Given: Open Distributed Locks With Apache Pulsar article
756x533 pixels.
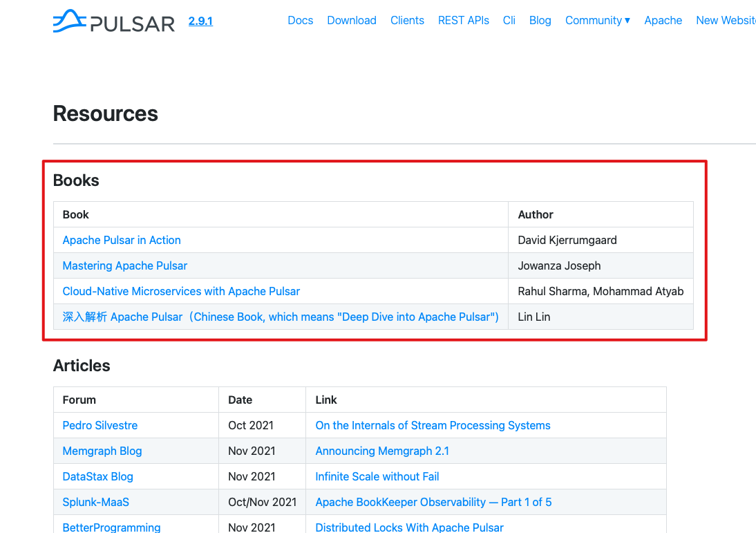Looking at the screenshot, I should point(409,527).
